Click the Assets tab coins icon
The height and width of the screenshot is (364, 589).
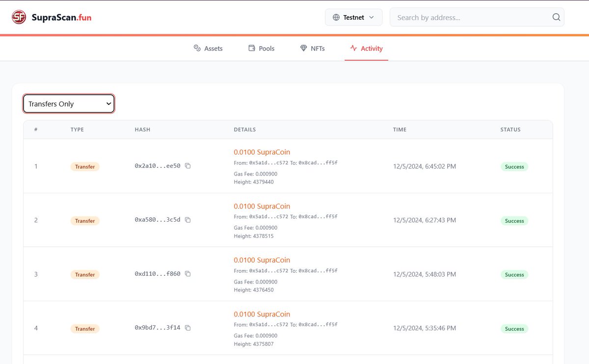point(197,48)
